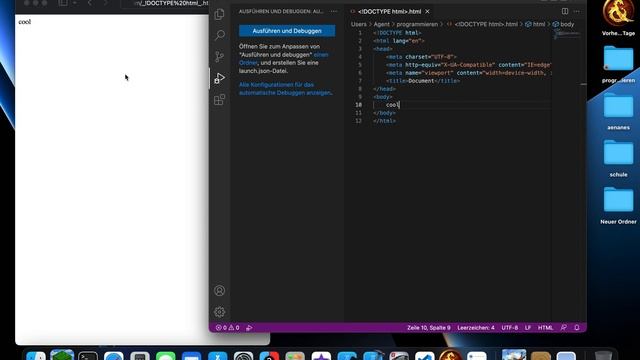Click the AUSFÜHREN UND DEBUGGEN panel title
640x360 pixels.
click(281, 11)
